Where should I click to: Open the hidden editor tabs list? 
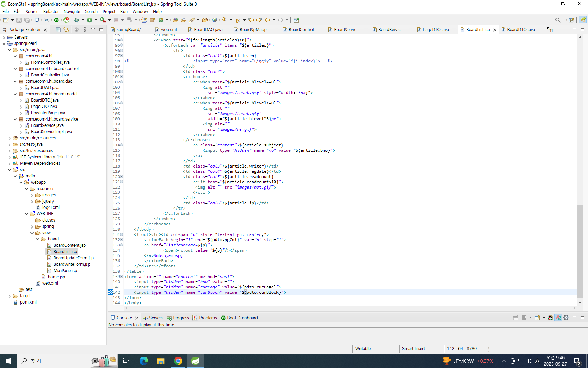tap(550, 30)
